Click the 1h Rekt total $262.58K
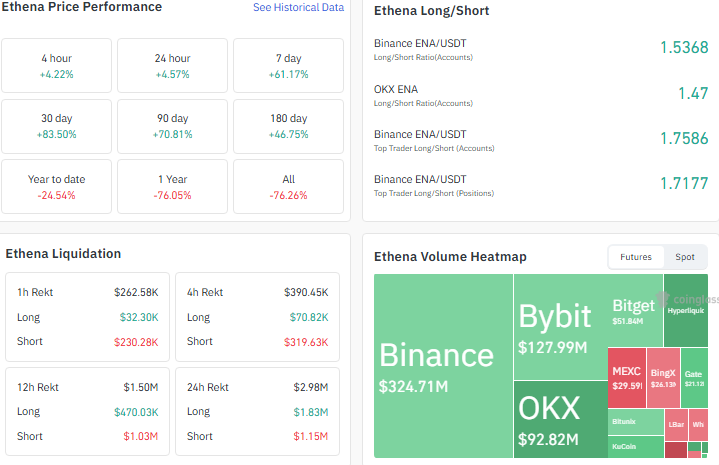Viewport: 719px width, 465px height. (x=136, y=292)
